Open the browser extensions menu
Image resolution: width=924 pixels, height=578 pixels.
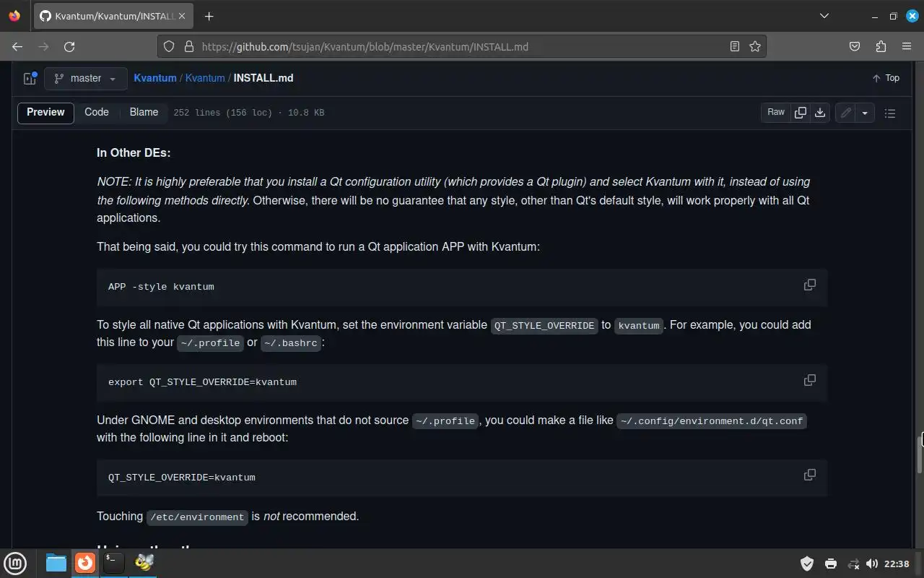[881, 46]
